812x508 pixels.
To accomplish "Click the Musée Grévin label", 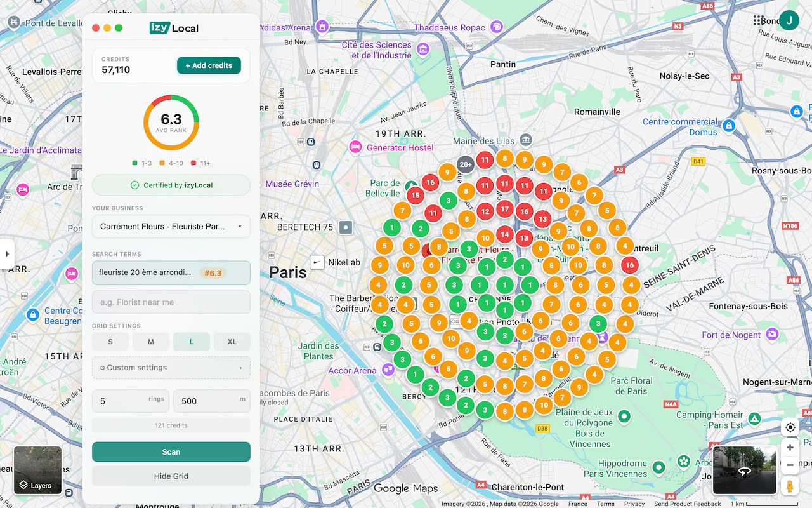I will click(292, 184).
